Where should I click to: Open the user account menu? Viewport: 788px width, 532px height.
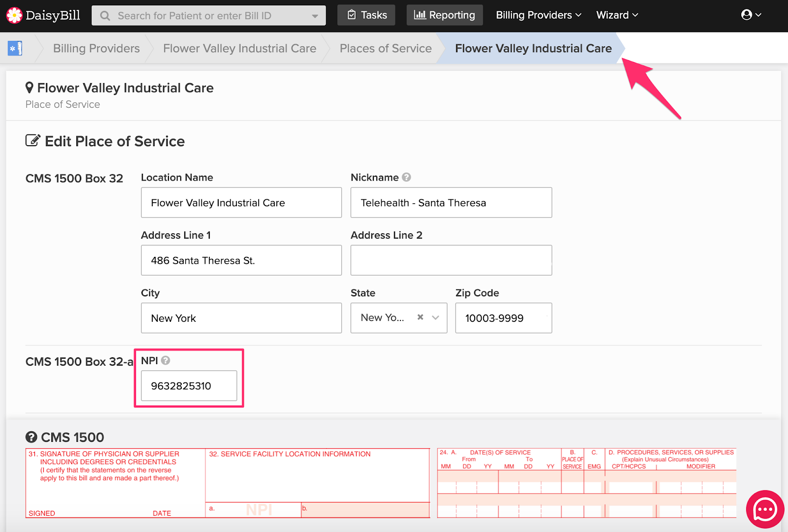(x=752, y=15)
